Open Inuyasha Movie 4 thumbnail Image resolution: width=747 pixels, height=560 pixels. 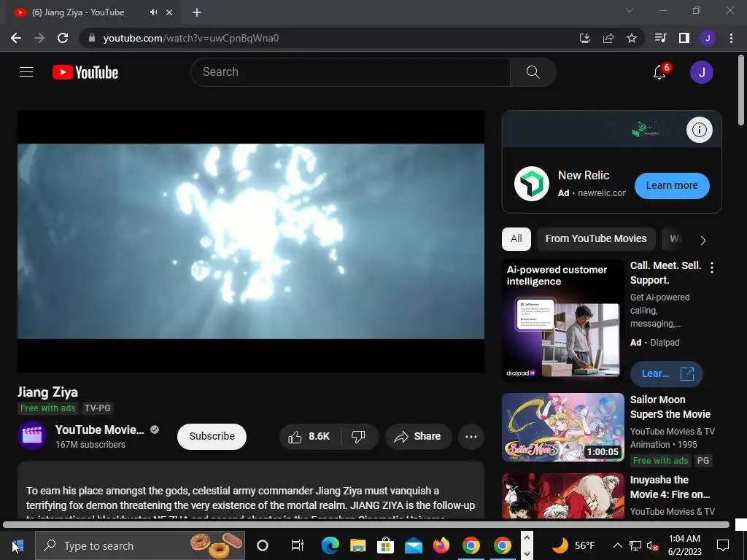click(x=563, y=496)
